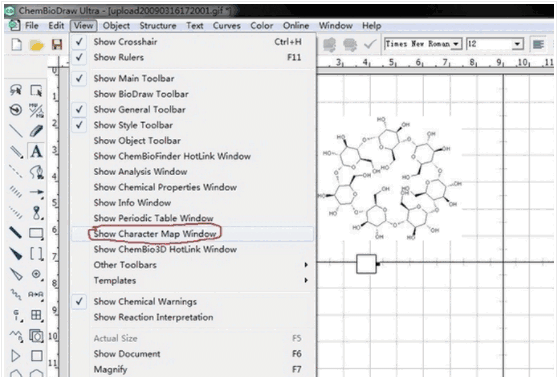Select the Mass Fragmentation tool
This screenshot has width=557, height=377.
point(36,110)
